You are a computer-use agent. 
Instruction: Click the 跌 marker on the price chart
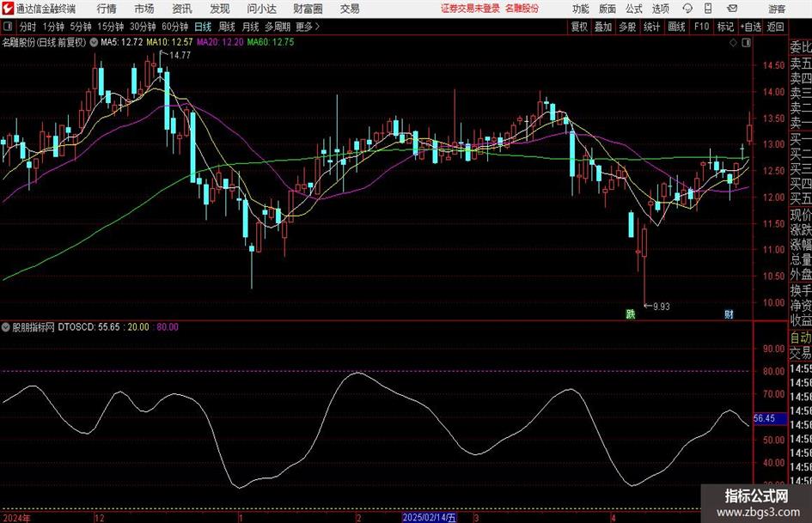630,313
